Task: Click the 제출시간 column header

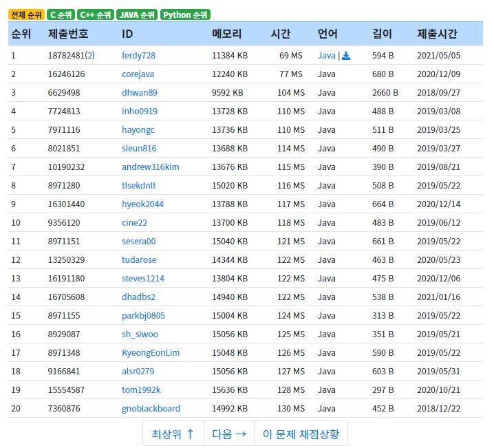Action: pos(437,34)
